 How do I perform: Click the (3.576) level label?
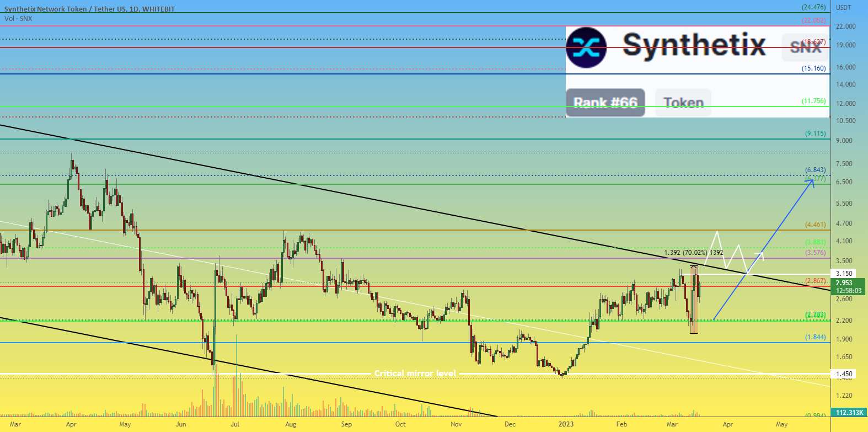point(816,253)
